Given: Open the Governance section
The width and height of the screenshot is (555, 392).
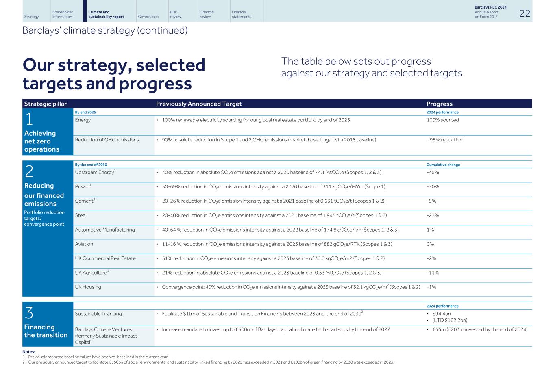Looking at the screenshot, I should [148, 17].
